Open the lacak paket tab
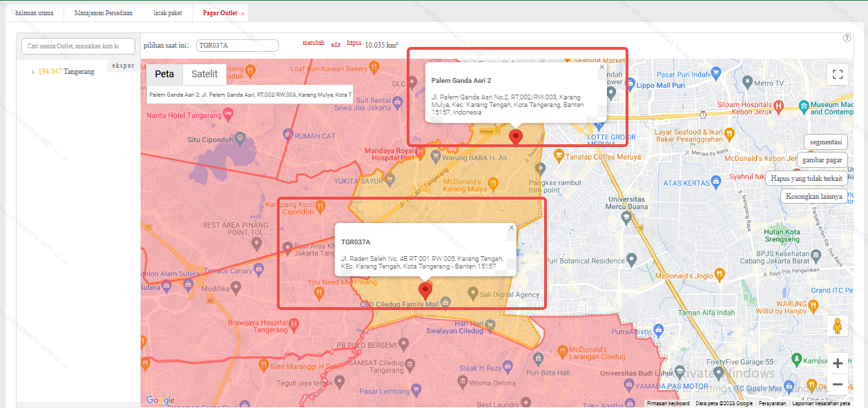 pyautogui.click(x=168, y=13)
